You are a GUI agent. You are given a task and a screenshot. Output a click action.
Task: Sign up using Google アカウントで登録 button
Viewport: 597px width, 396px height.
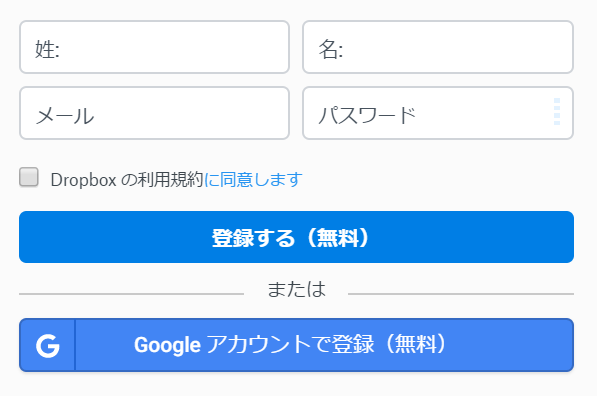click(x=296, y=345)
